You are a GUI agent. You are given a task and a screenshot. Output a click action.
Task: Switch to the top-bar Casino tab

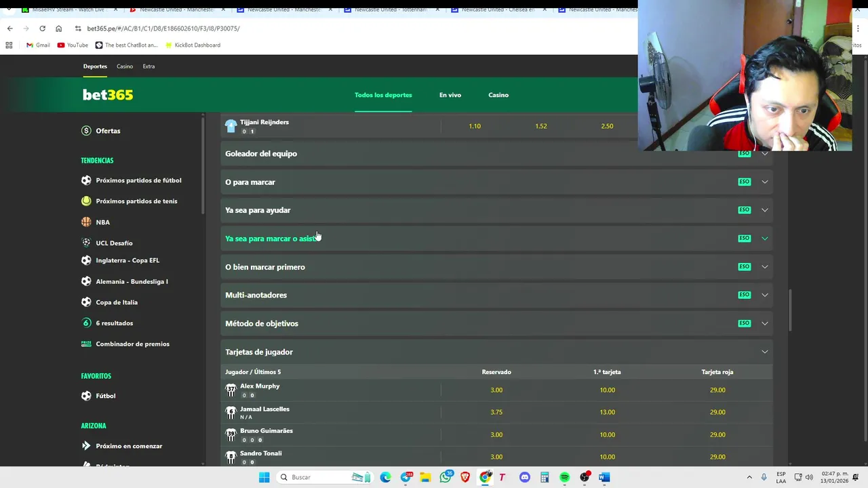pos(125,66)
